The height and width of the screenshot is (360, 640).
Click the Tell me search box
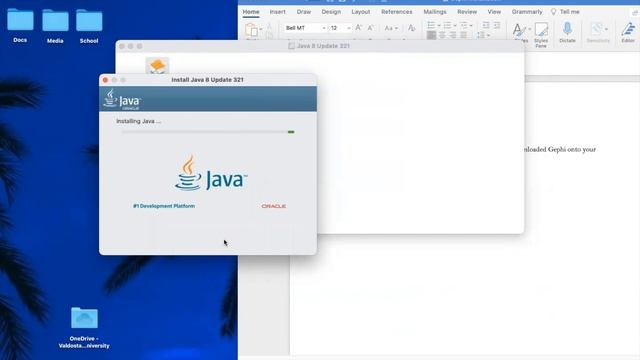pyautogui.click(x=565, y=12)
